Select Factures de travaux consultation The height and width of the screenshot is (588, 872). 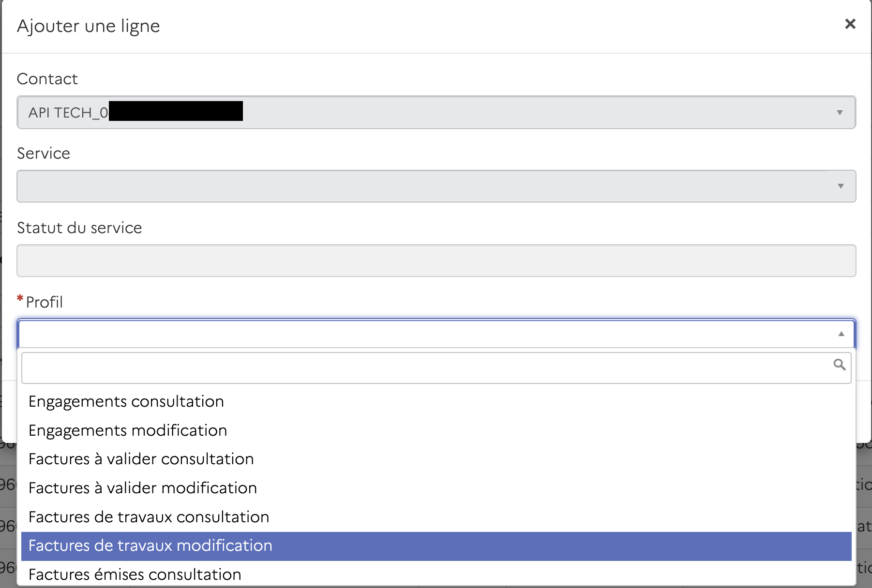click(149, 516)
